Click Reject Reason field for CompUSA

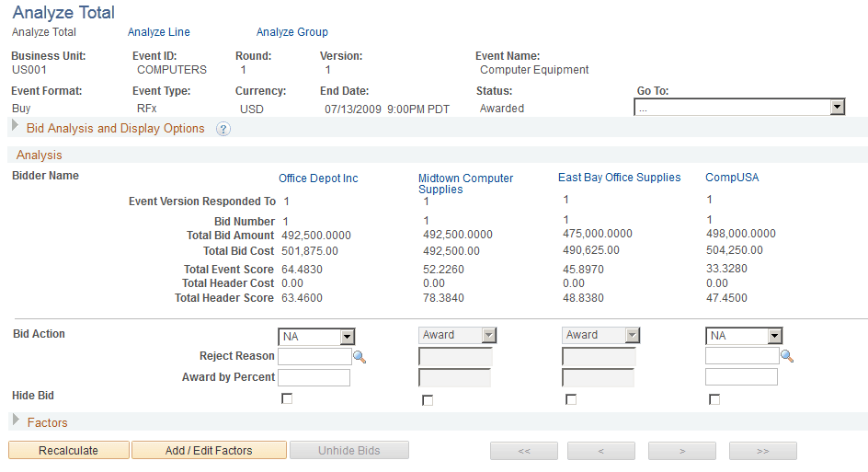pyautogui.click(x=742, y=356)
